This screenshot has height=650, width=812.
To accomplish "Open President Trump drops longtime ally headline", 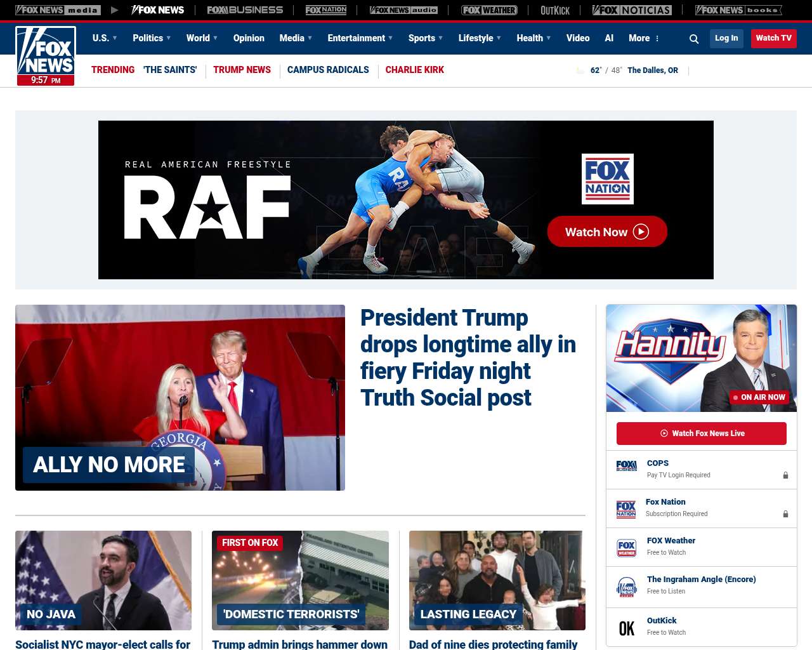I will coord(468,357).
